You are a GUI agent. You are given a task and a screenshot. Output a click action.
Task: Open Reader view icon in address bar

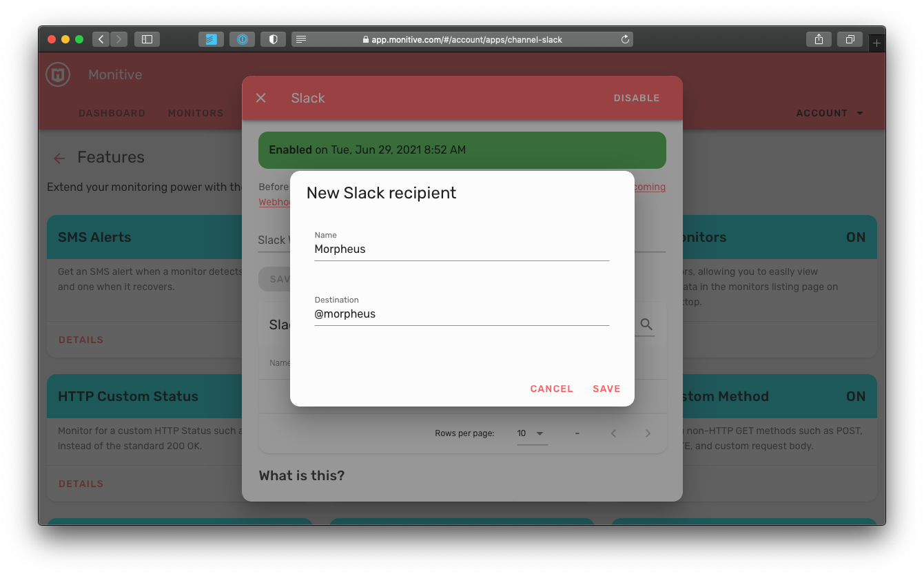(x=301, y=39)
